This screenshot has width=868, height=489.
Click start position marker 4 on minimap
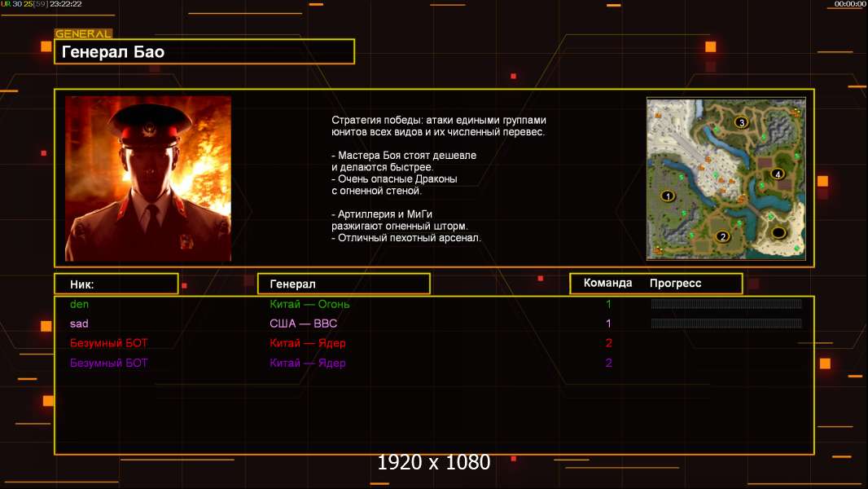click(778, 174)
